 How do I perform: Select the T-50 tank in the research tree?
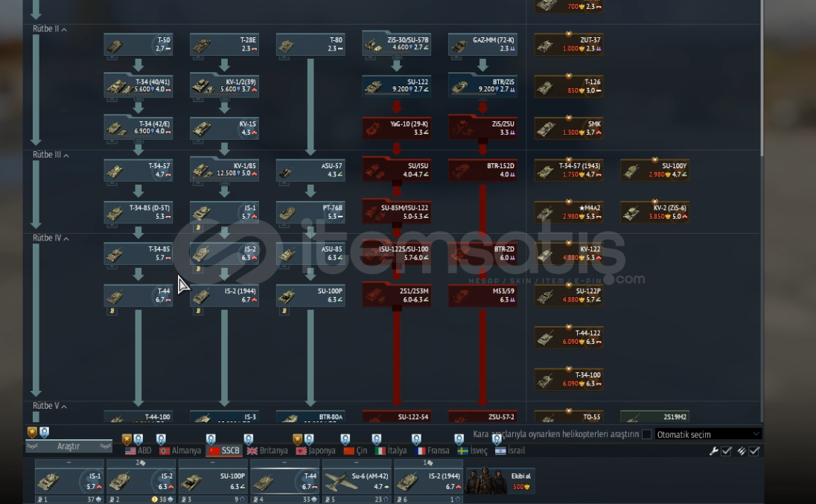pyautogui.click(x=138, y=44)
